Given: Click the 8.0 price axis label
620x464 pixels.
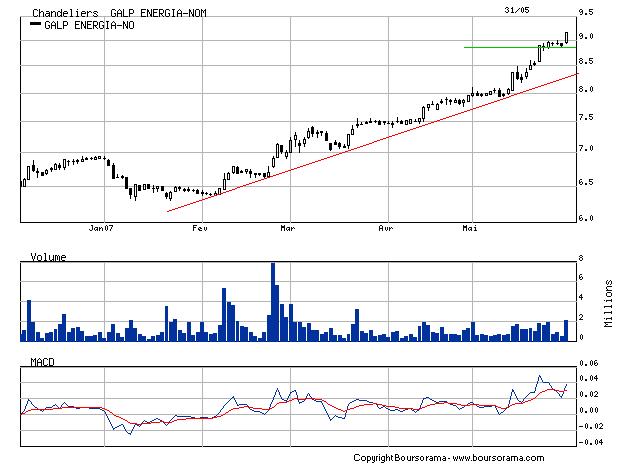Looking at the screenshot, I should pyautogui.click(x=586, y=89).
